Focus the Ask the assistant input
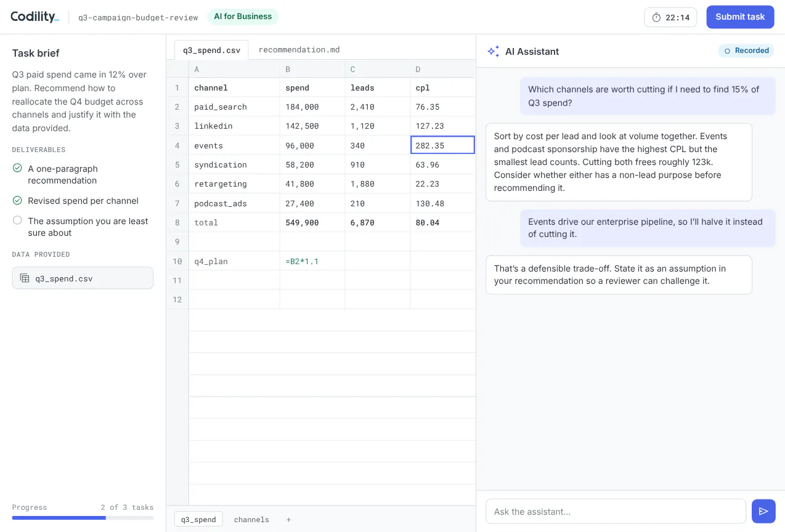 tap(616, 511)
